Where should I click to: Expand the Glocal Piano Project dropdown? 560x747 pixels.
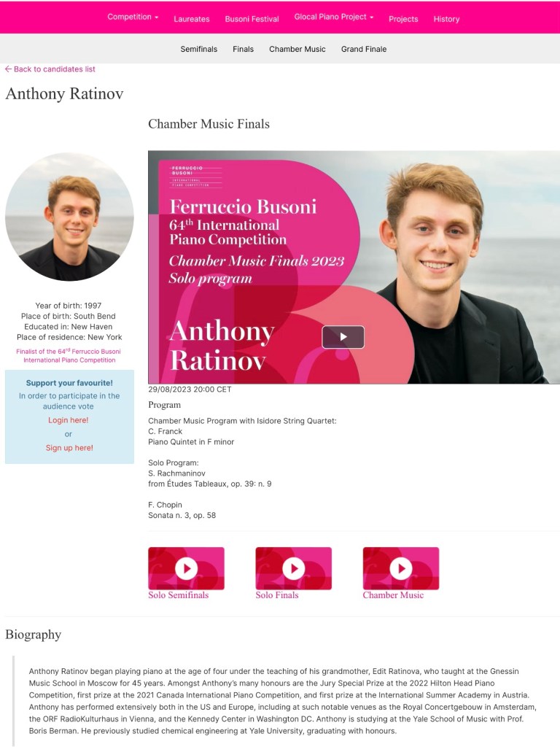pos(334,17)
